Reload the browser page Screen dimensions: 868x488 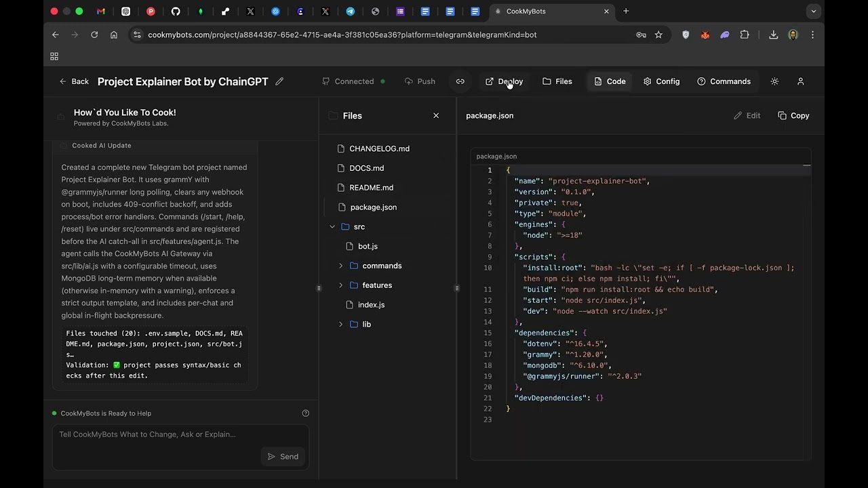[94, 35]
